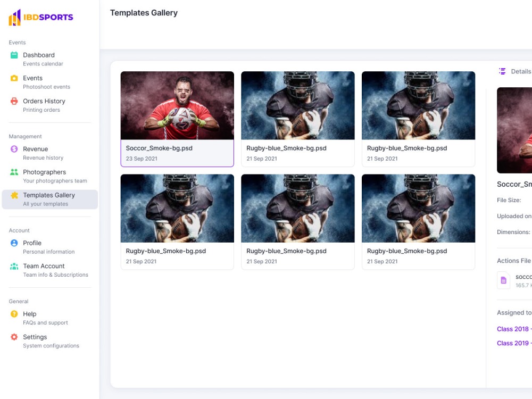Select the Events camera icon

(x=14, y=78)
